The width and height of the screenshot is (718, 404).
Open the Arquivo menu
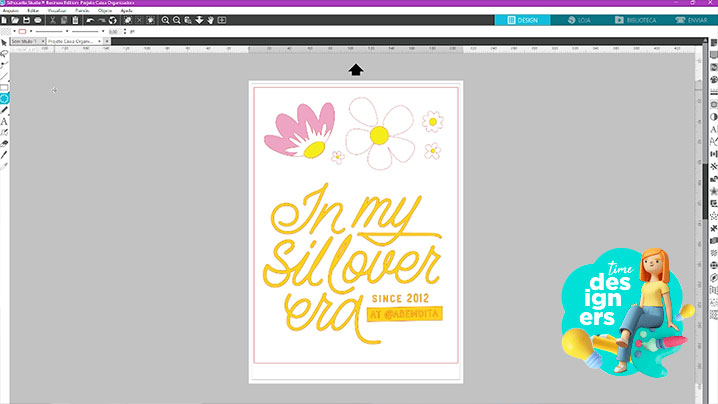click(x=11, y=10)
